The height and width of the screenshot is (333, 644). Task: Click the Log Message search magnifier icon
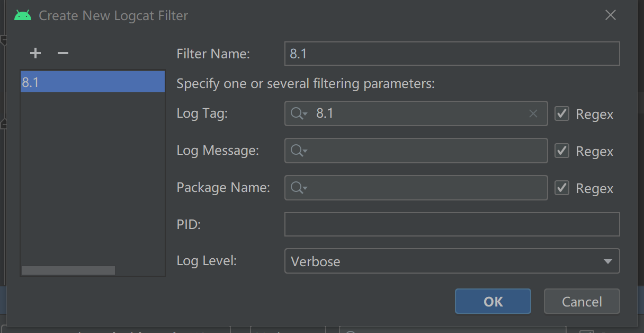pyautogui.click(x=298, y=151)
